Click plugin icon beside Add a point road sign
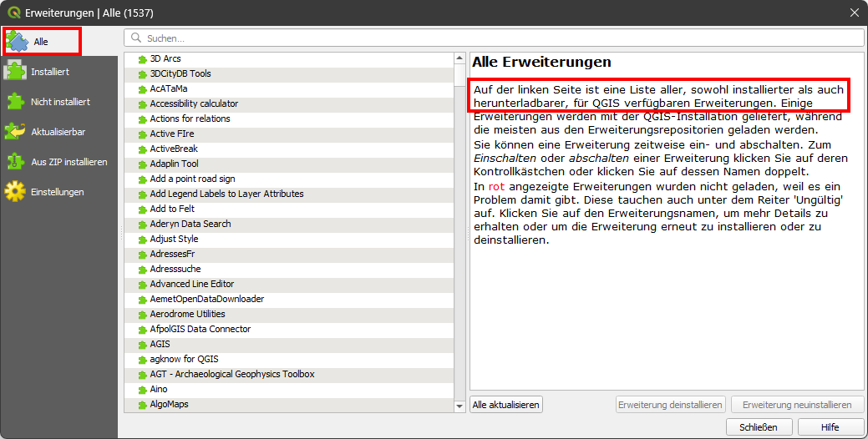 coord(142,179)
